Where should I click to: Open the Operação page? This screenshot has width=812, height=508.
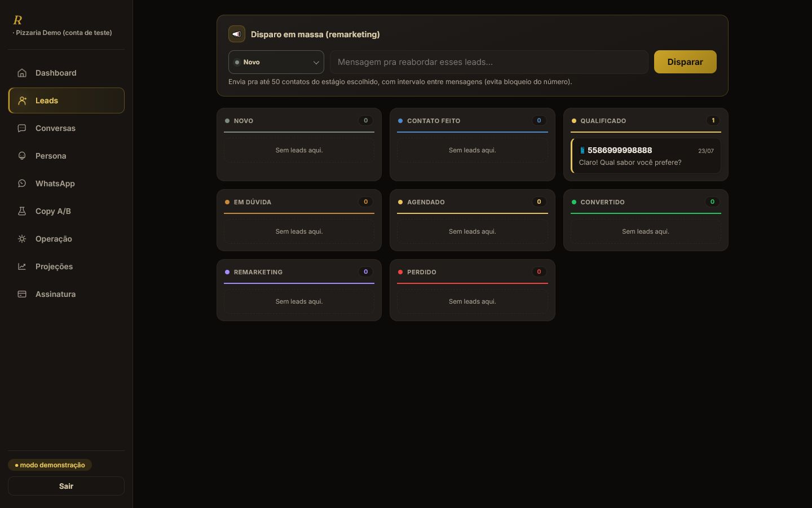67,239
